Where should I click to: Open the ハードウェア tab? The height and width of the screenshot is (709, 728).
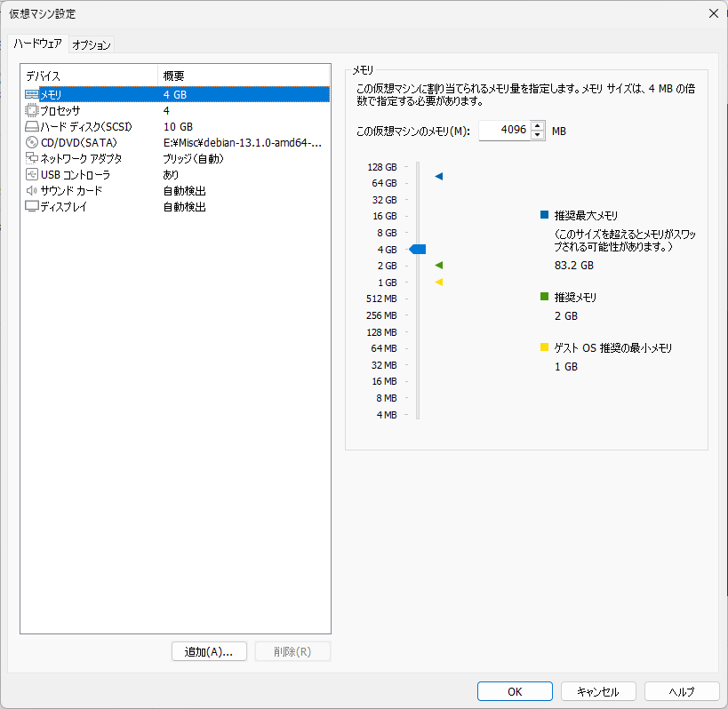[x=37, y=44]
